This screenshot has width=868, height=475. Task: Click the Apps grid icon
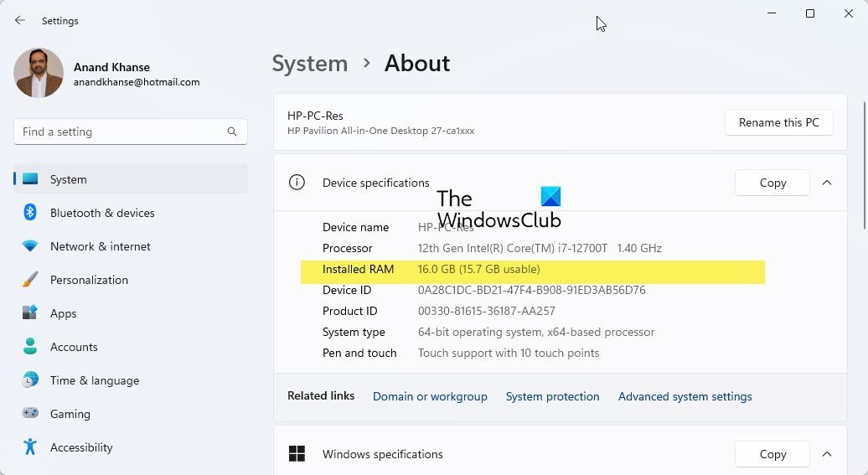click(x=30, y=313)
